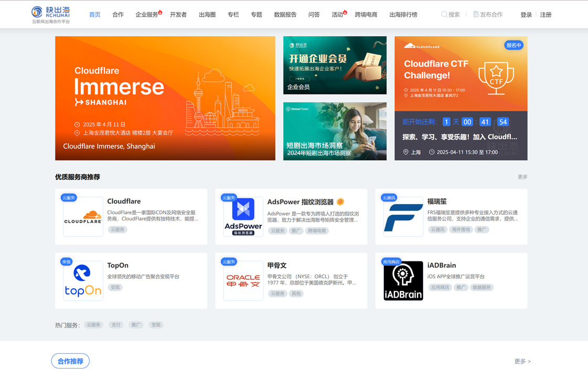The height and width of the screenshot is (378, 588).
Task: Click 更多 > in the 合作推荐 row
Action: pyautogui.click(x=522, y=361)
